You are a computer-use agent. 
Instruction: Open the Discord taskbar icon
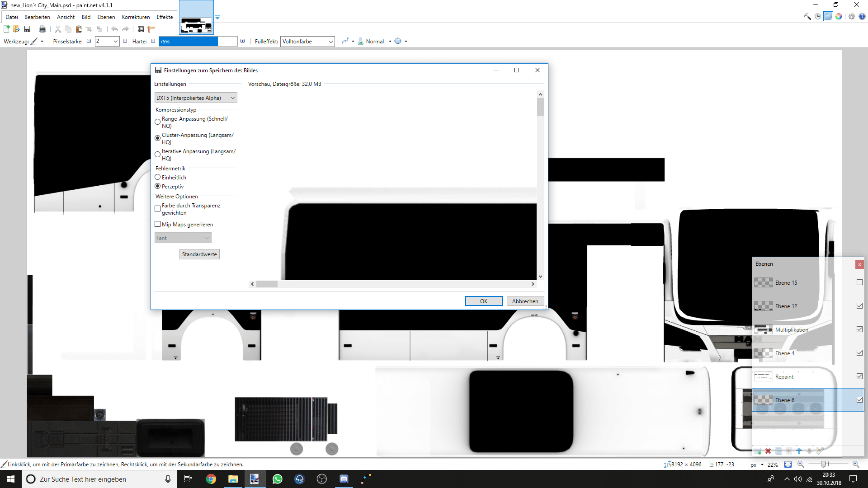tap(344, 479)
